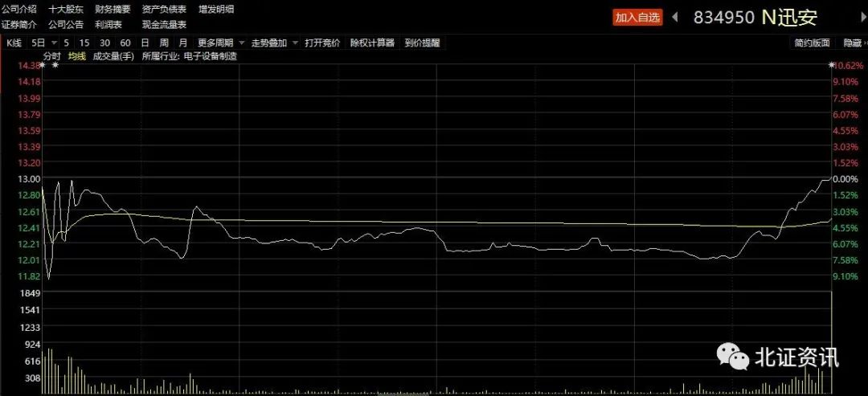Open the 5日 period dropdown arrow
The width and height of the screenshot is (868, 396).
click(55, 43)
